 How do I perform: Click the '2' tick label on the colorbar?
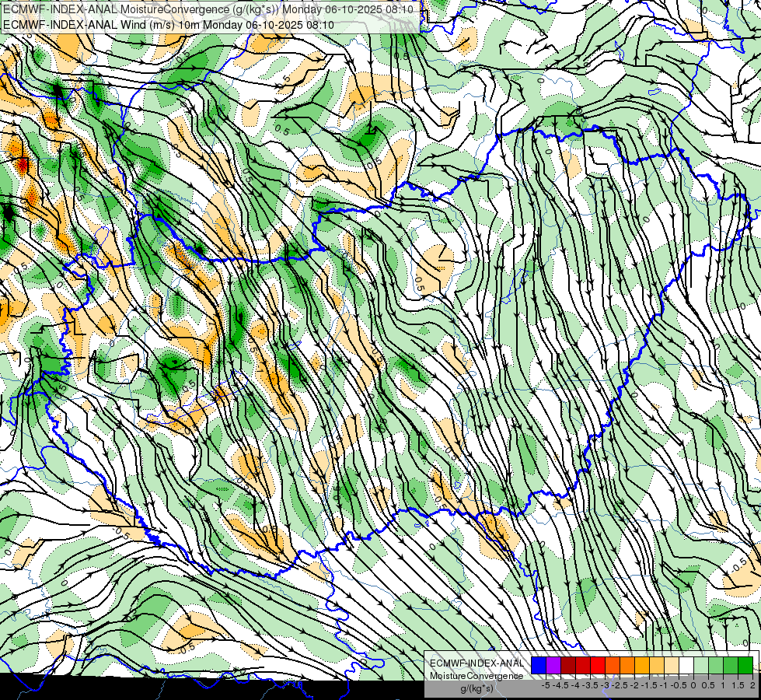coord(752,685)
